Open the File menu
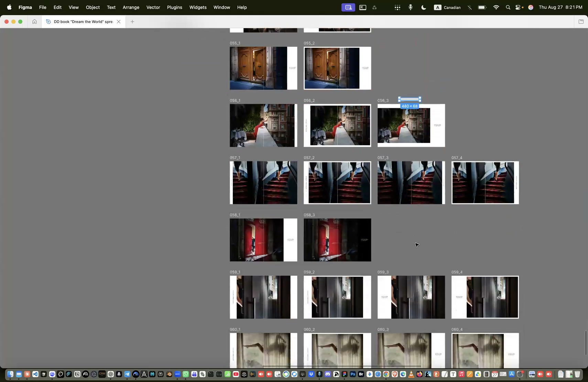 point(43,7)
